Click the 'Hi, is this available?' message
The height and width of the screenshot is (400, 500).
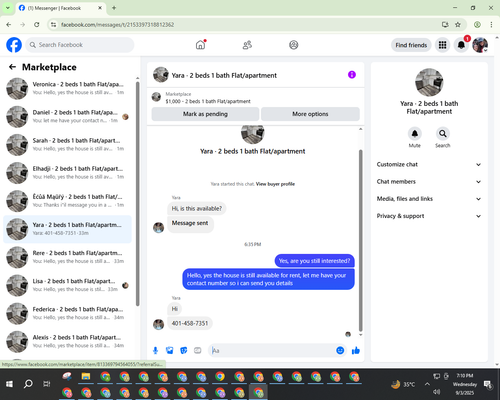pos(197,209)
